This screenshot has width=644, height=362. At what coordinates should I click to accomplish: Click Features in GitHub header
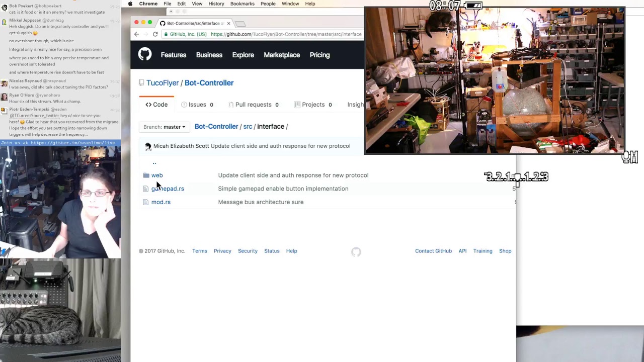click(x=174, y=55)
